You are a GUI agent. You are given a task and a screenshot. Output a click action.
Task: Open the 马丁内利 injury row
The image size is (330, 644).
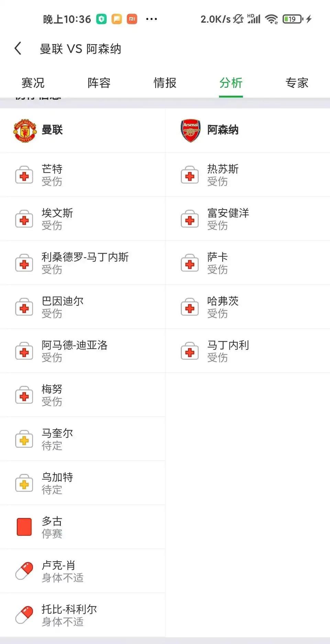click(228, 351)
